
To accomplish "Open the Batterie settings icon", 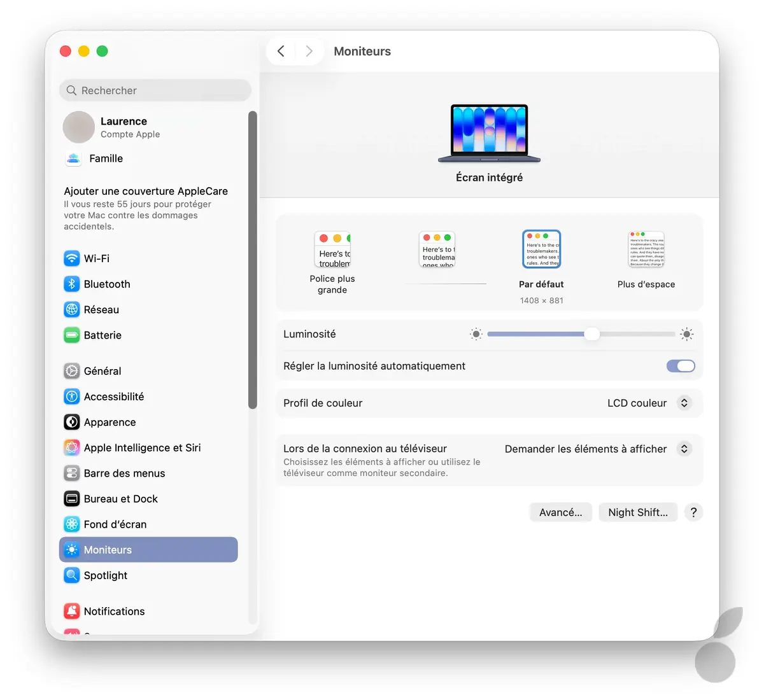I will tap(72, 335).
